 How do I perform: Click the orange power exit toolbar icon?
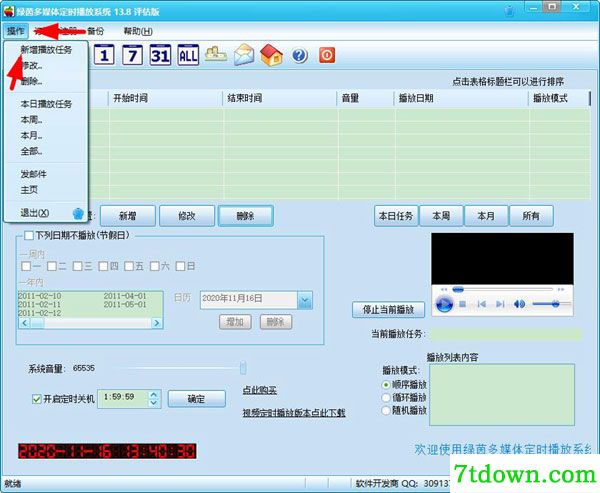point(327,55)
